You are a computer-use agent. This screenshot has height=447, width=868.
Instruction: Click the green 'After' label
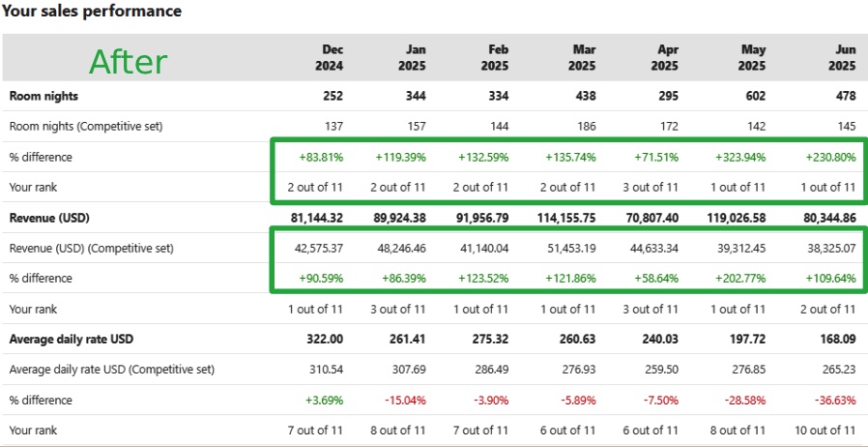coord(128,61)
